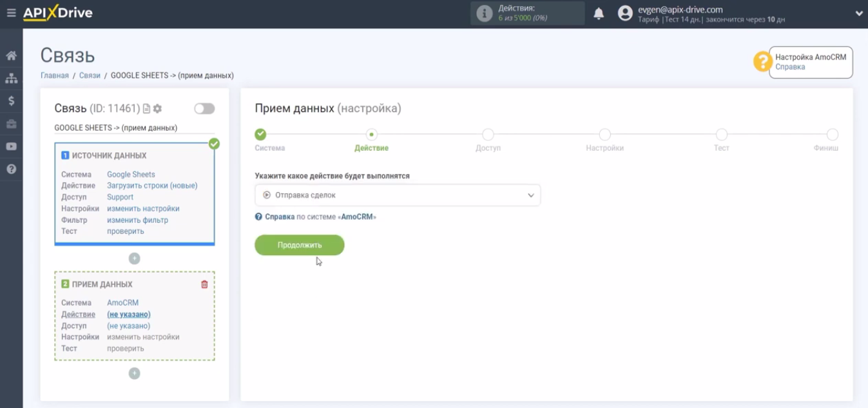Image resolution: width=868 pixels, height=408 pixels.
Task: Click receiver проверить test link
Action: pyautogui.click(x=126, y=349)
